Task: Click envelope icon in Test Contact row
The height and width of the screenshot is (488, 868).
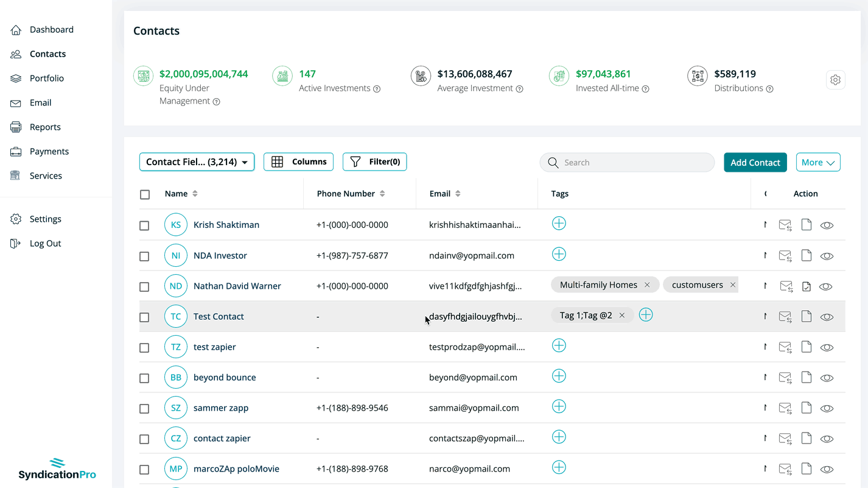Action: (x=785, y=317)
